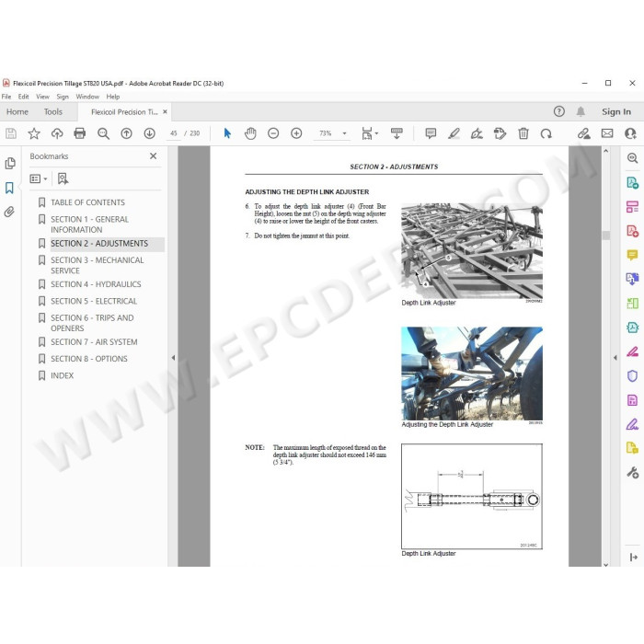644x644 pixels.
Task: Go to SECTION 7 - AIR SYSTEM bookmark
Action: [94, 342]
